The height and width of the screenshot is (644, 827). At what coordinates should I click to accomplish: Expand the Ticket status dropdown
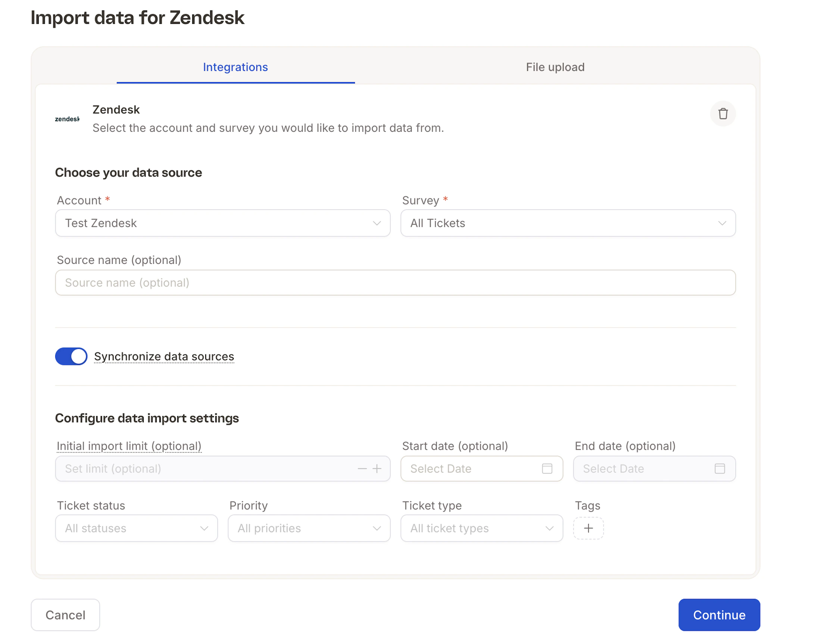[x=136, y=528]
